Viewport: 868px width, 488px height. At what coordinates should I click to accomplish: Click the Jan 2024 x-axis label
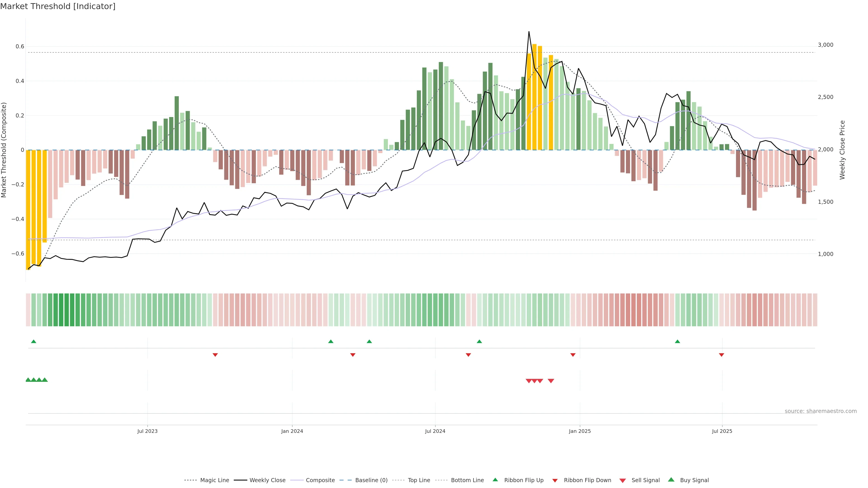[x=292, y=431]
